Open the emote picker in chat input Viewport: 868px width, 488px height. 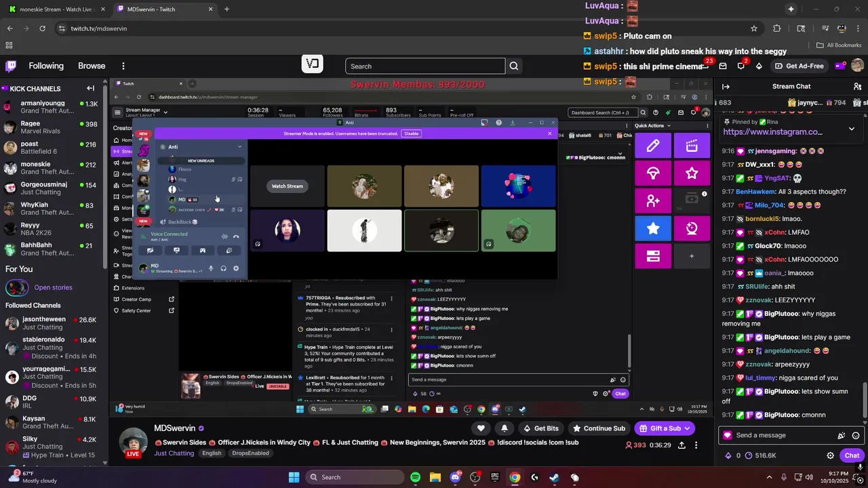tap(856, 436)
